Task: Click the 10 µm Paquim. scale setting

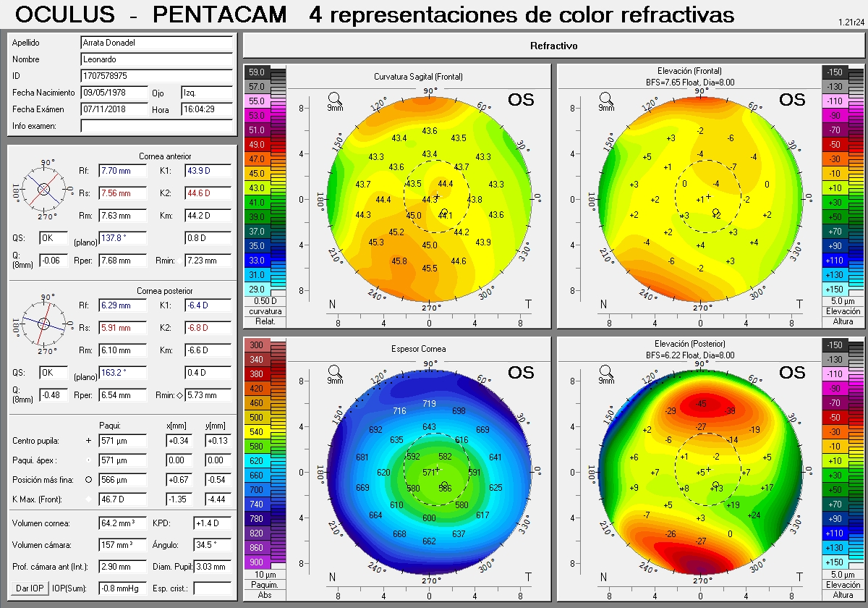Action: [265, 574]
